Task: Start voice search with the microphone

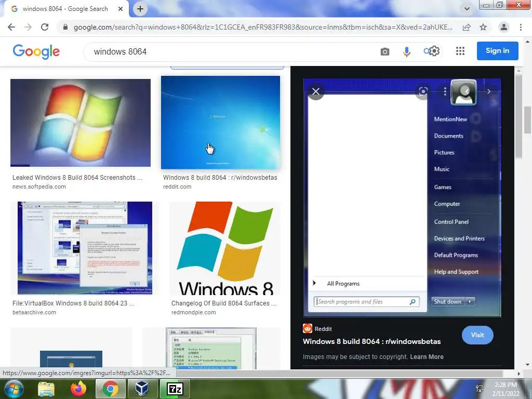Action: [406, 51]
